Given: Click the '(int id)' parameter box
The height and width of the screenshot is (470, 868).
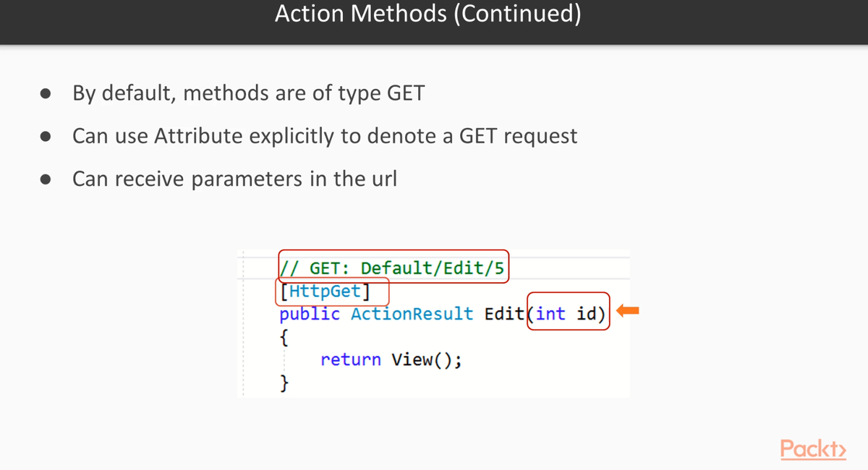Looking at the screenshot, I should coord(569,314).
